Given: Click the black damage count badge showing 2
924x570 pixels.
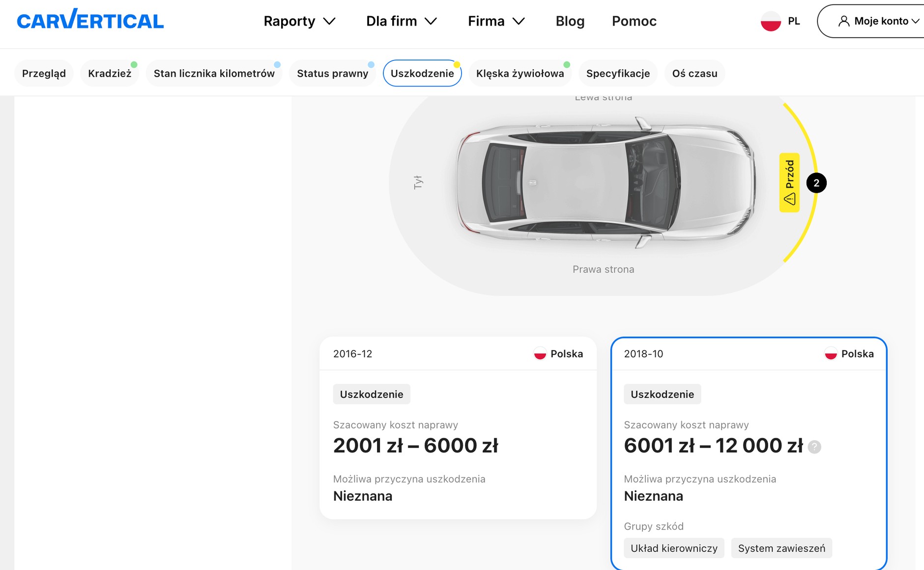Looking at the screenshot, I should [816, 183].
